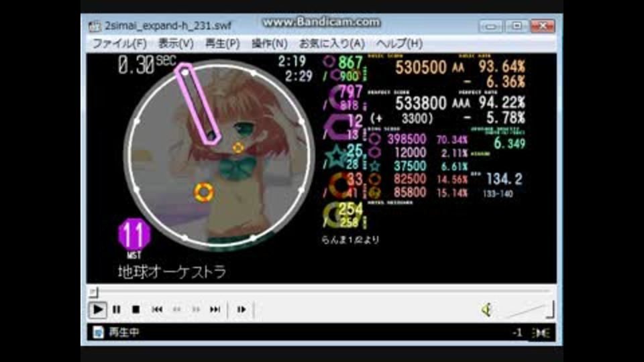Click the 93.64% rate value
The width and height of the screenshot is (644, 362).
(x=502, y=66)
